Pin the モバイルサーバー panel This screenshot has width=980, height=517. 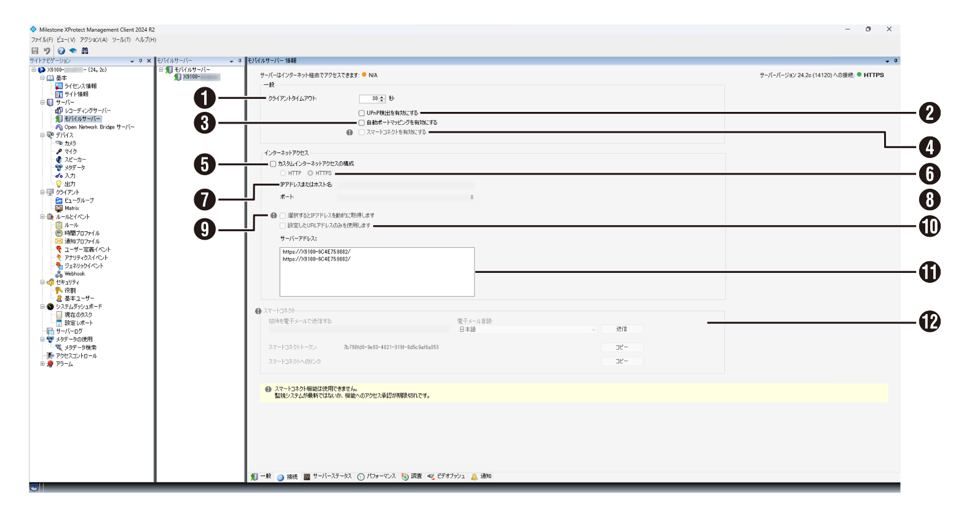[240, 61]
